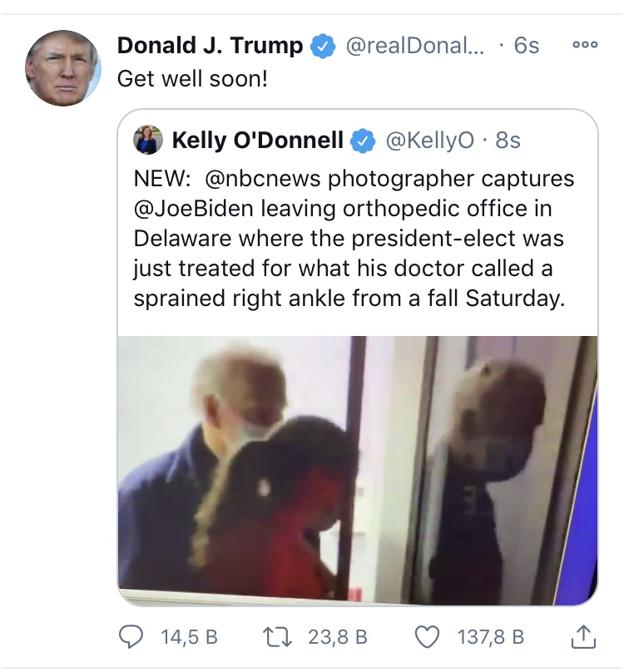Viewport: 624px width, 672px height.
Task: Open the quoted tweet's video thumbnail
Action: click(358, 471)
